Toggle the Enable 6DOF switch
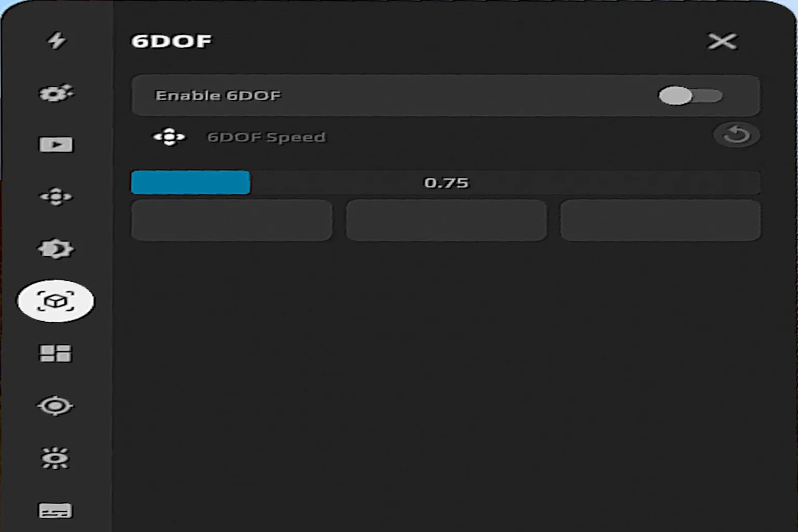This screenshot has height=532, width=798. [x=690, y=96]
